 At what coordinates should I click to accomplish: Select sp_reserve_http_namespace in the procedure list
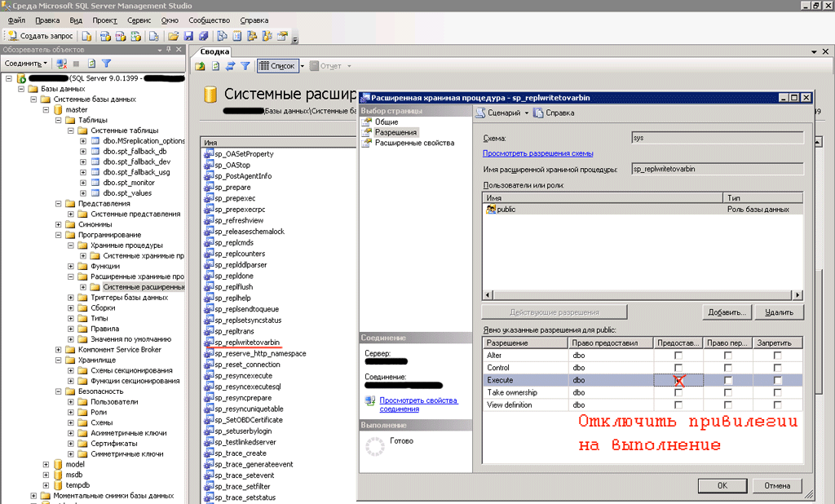point(260,354)
